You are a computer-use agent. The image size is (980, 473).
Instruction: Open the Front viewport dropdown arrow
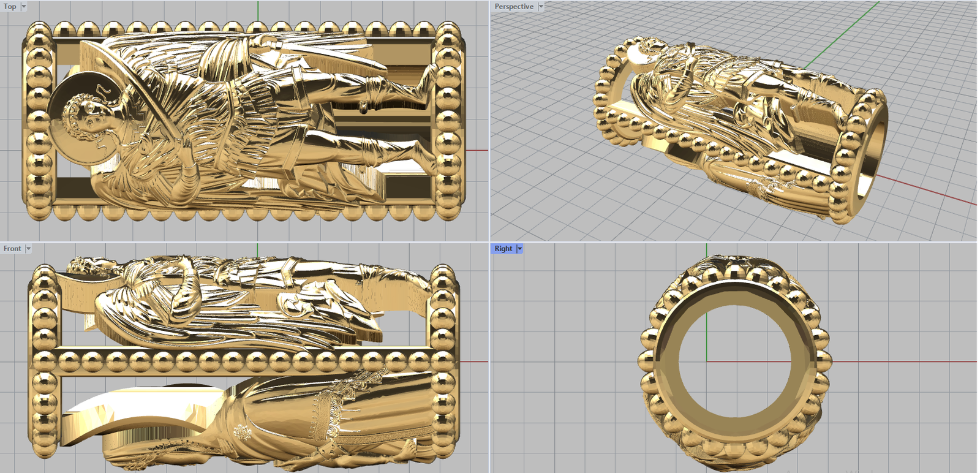(x=28, y=249)
